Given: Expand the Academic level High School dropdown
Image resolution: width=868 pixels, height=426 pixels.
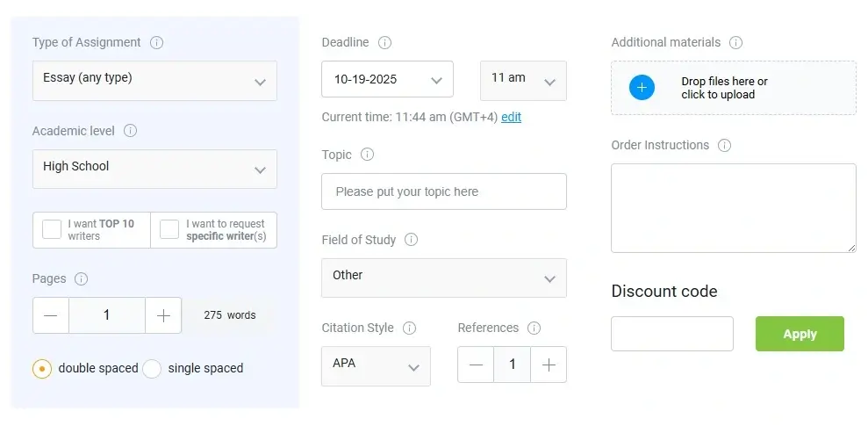Looking at the screenshot, I should click(154, 169).
